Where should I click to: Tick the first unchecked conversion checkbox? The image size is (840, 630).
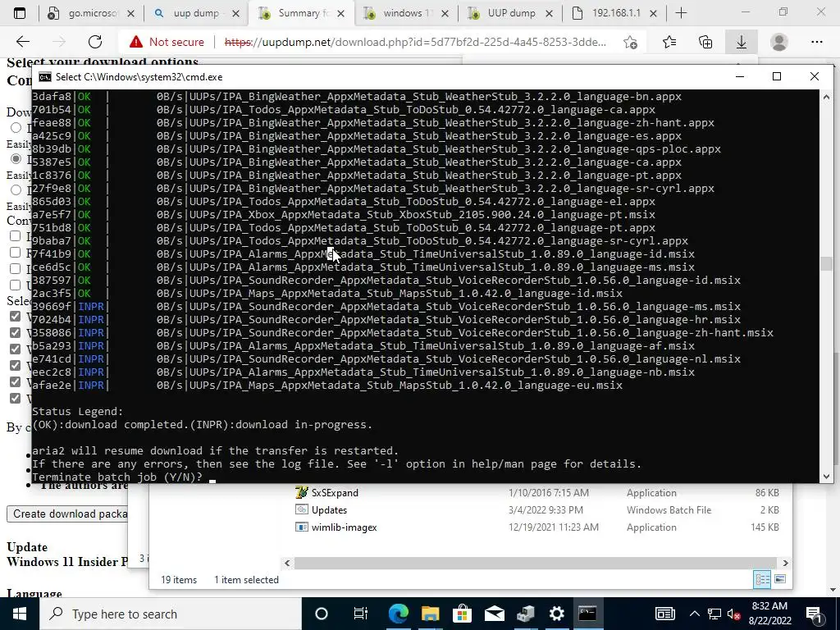pos(15,236)
